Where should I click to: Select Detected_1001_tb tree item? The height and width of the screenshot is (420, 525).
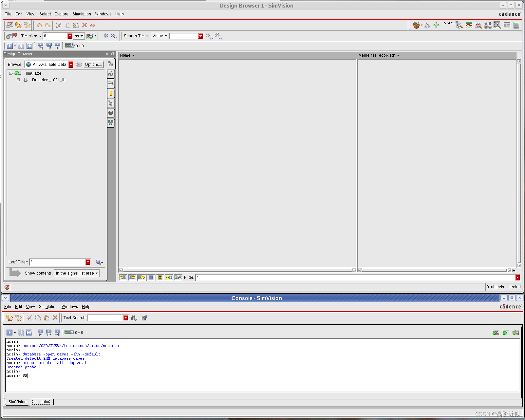[x=48, y=80]
